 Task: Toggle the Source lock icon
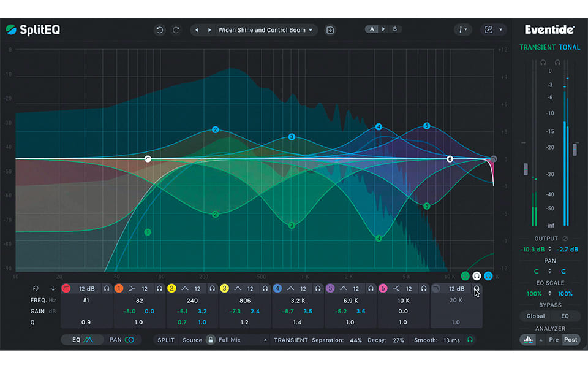[210, 340]
